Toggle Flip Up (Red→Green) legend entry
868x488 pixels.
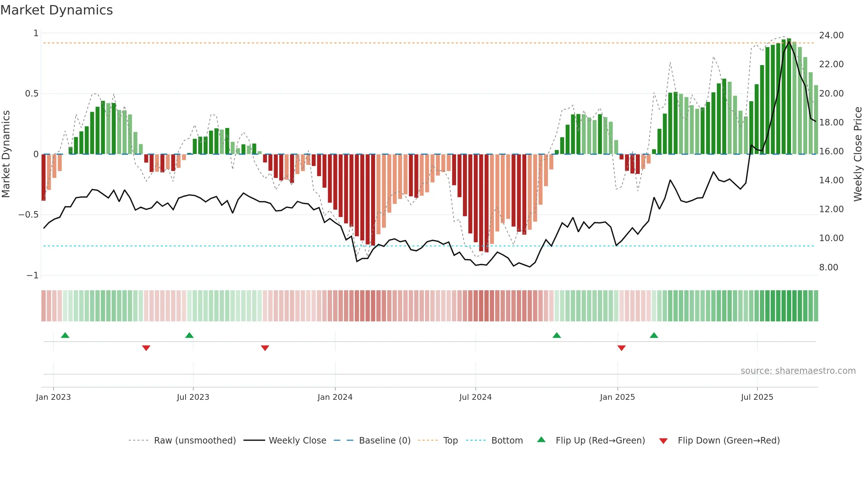(591, 440)
